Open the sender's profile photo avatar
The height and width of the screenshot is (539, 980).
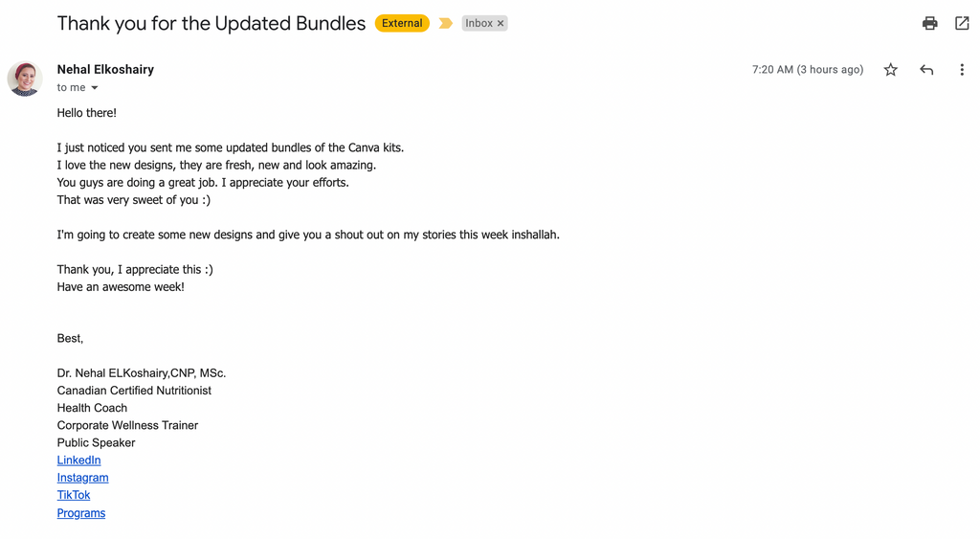pyautogui.click(x=24, y=79)
